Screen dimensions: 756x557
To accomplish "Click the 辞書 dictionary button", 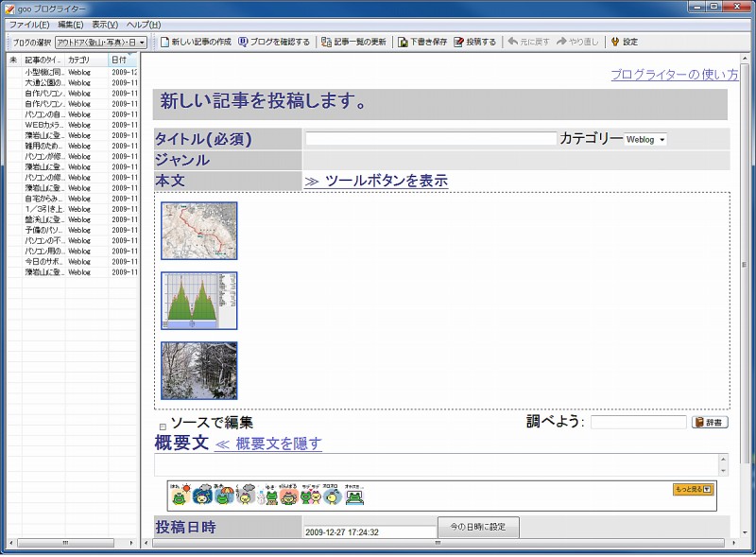I will coord(710,423).
